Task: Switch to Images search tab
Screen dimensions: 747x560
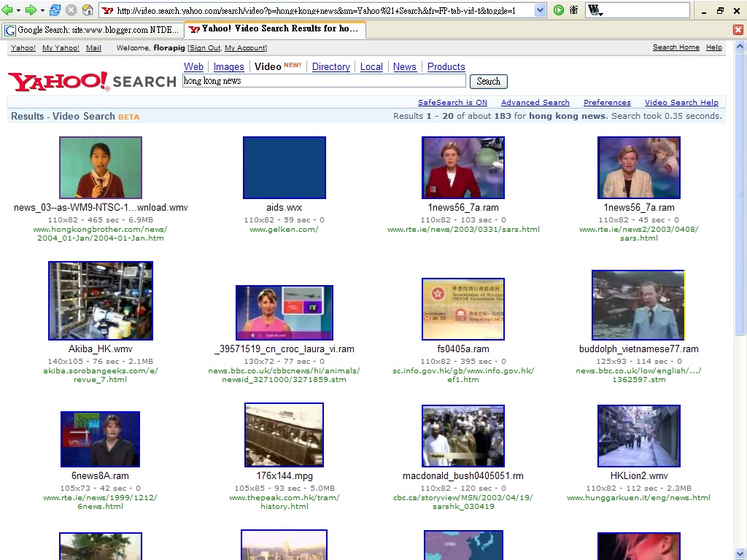Action: tap(228, 66)
